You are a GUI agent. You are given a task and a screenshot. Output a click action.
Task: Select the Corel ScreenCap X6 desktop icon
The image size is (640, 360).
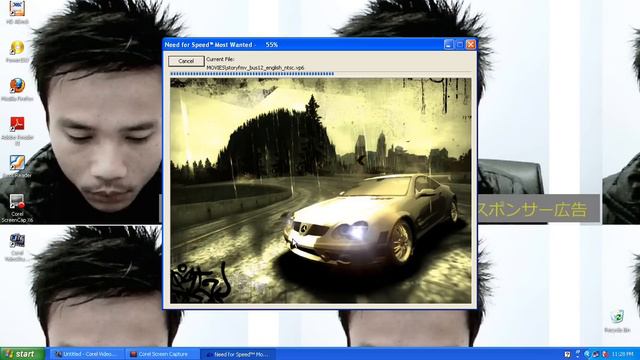pos(17,208)
